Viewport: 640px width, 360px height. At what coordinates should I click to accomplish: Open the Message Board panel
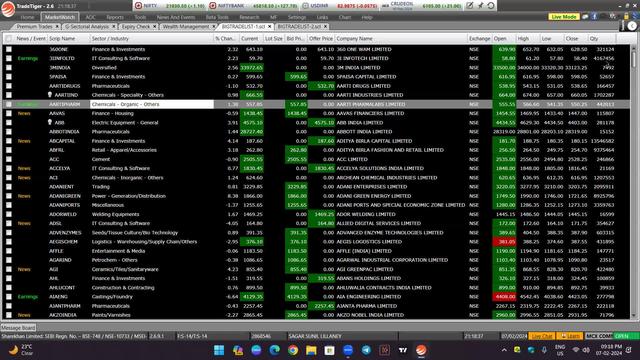[x=18, y=327]
